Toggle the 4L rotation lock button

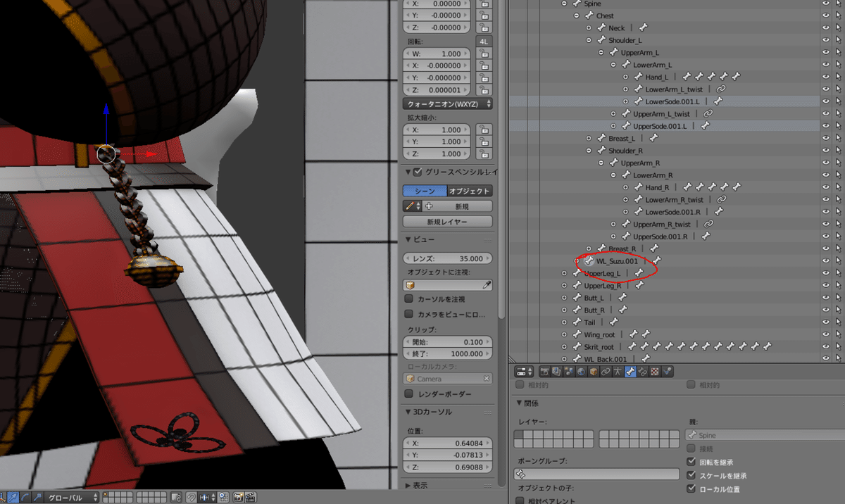pos(484,42)
